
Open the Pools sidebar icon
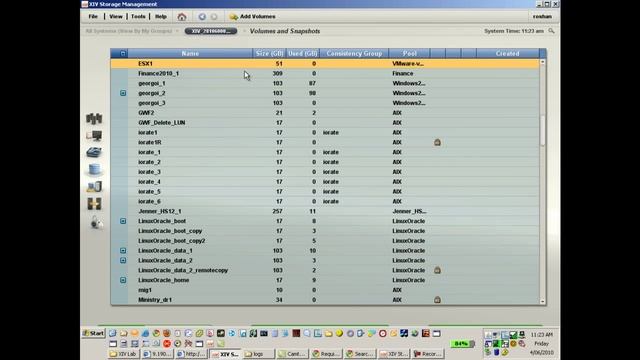(x=94, y=153)
